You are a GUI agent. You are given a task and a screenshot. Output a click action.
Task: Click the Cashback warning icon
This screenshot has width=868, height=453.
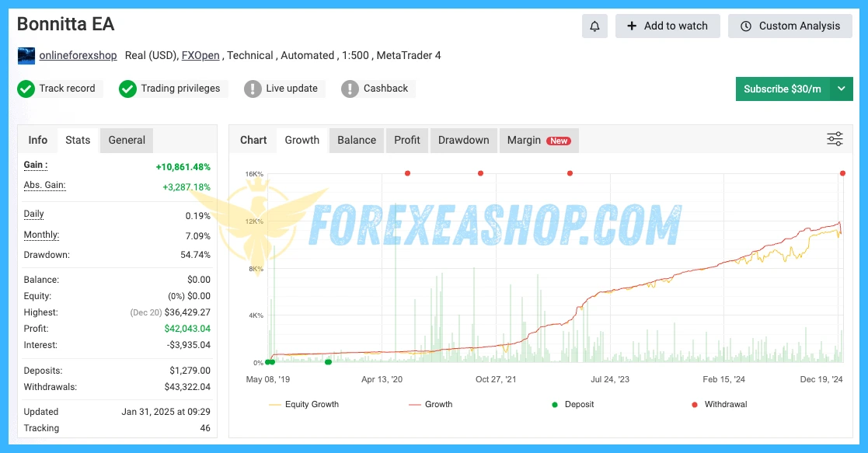tap(350, 89)
